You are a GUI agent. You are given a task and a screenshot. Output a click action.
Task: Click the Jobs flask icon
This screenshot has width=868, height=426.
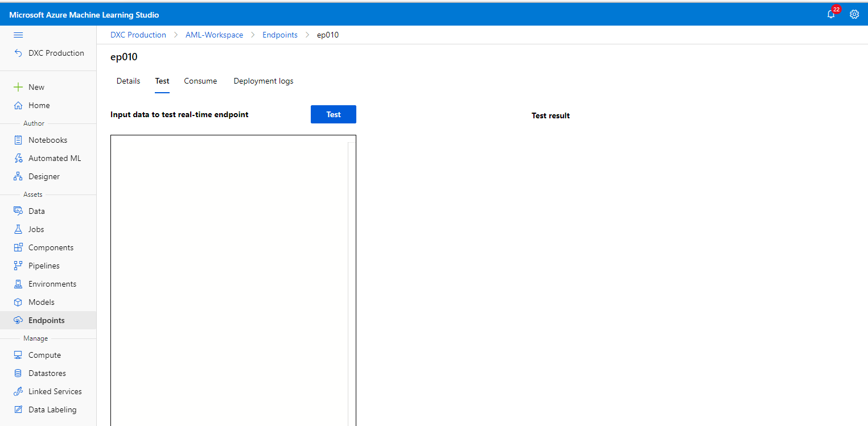click(x=18, y=229)
